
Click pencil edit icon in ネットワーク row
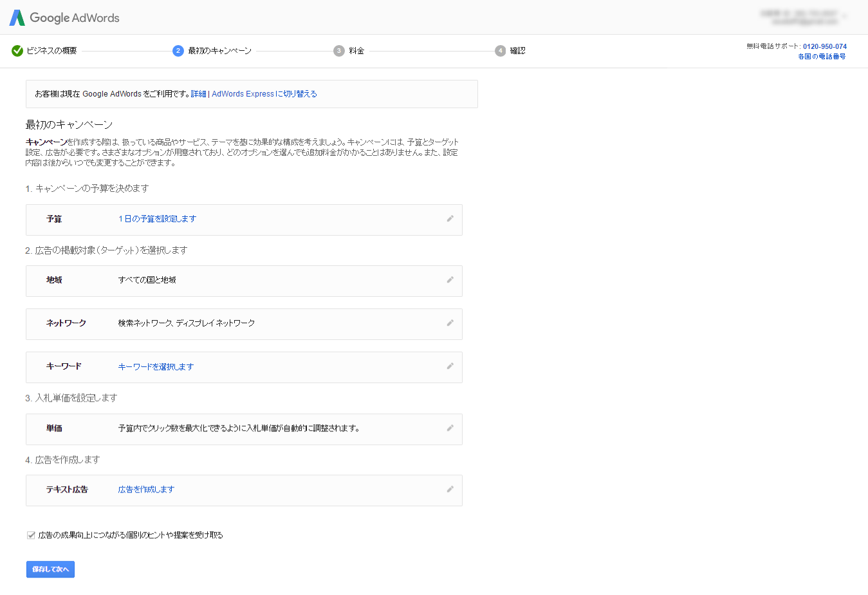click(x=450, y=323)
